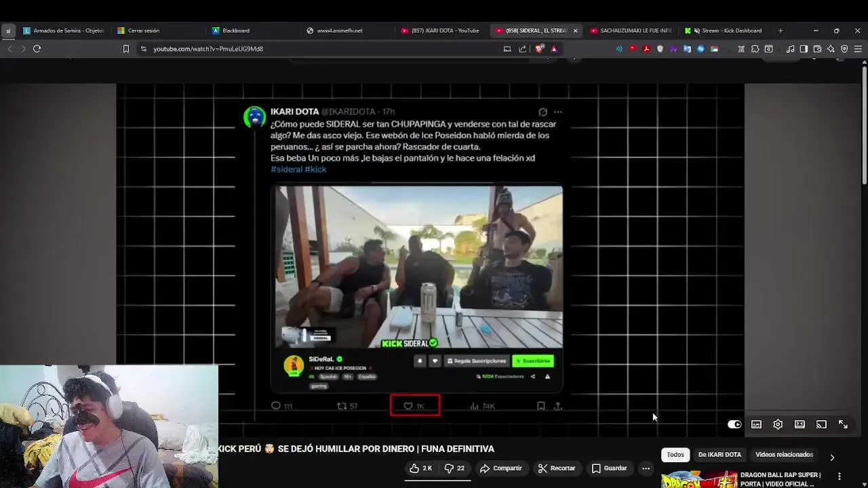Click the Recortar clip button
Viewport: 868px width, 488px height.
tap(557, 468)
